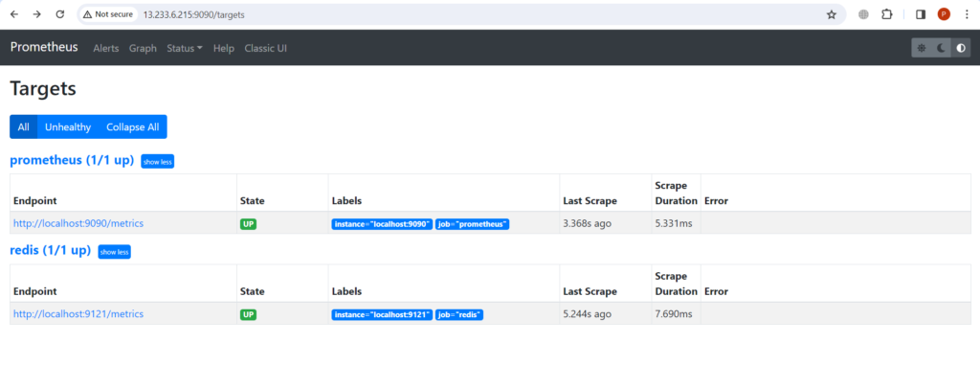Click the prometheus (1/1 up) heading link
The image size is (980, 366).
72,160
